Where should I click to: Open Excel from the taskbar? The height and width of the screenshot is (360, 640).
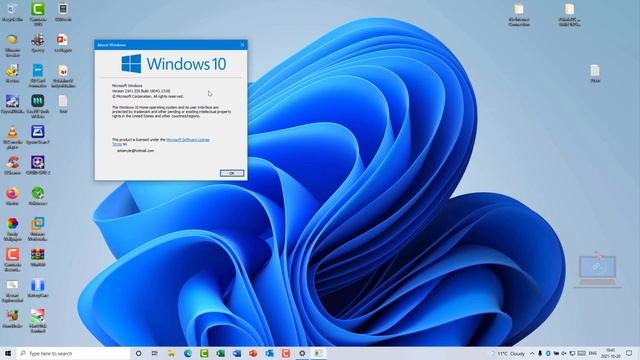pos(220,353)
